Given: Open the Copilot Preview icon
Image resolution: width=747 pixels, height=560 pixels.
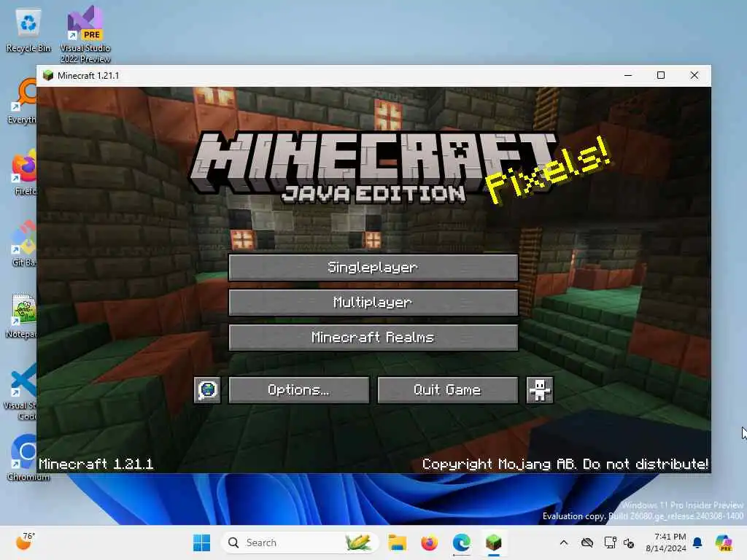Looking at the screenshot, I should [724, 542].
